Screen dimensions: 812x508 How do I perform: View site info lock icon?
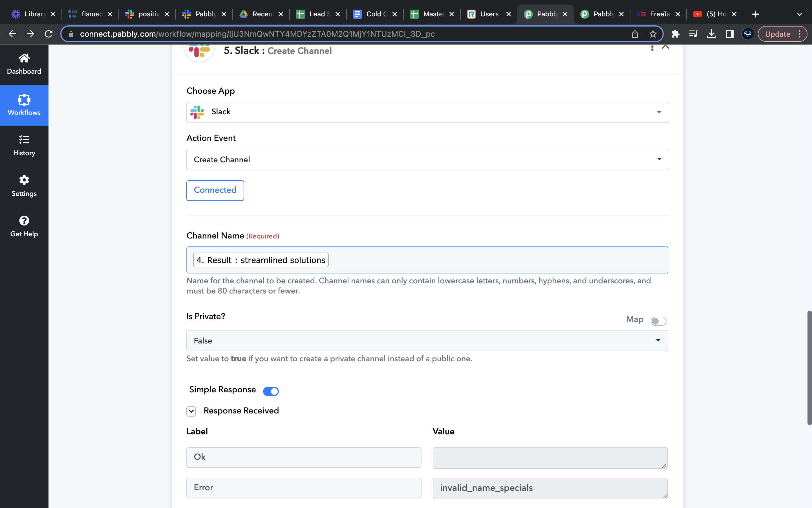[x=71, y=34]
